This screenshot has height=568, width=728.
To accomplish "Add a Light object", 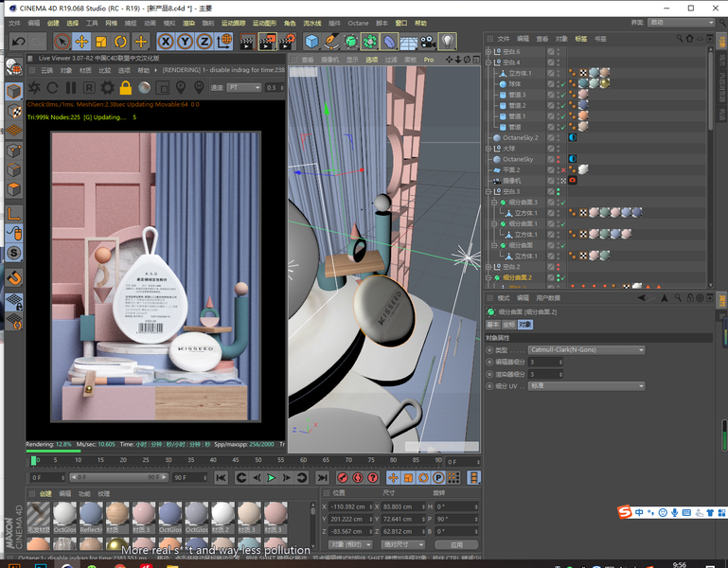I will 448,42.
